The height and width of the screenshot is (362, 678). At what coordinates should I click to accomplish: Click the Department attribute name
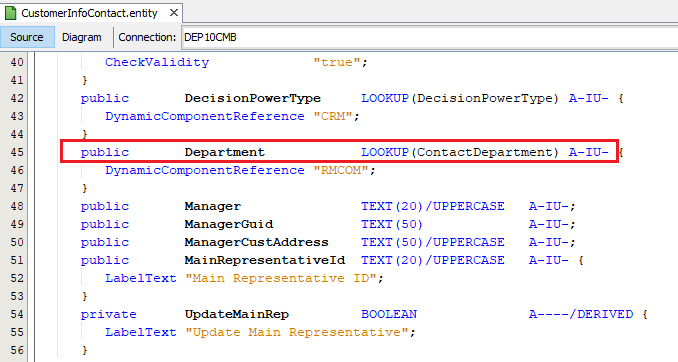click(x=224, y=152)
